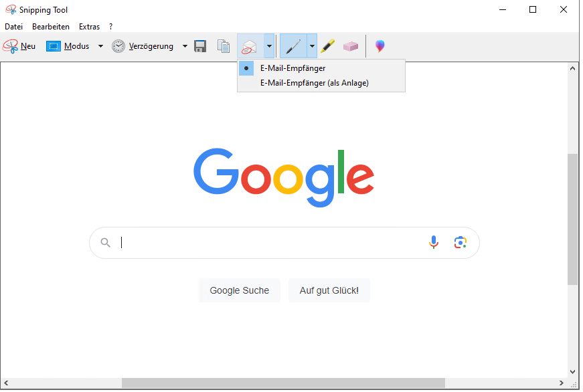Select the yellow highlighter tool
The image size is (583, 392).
coord(327,46)
